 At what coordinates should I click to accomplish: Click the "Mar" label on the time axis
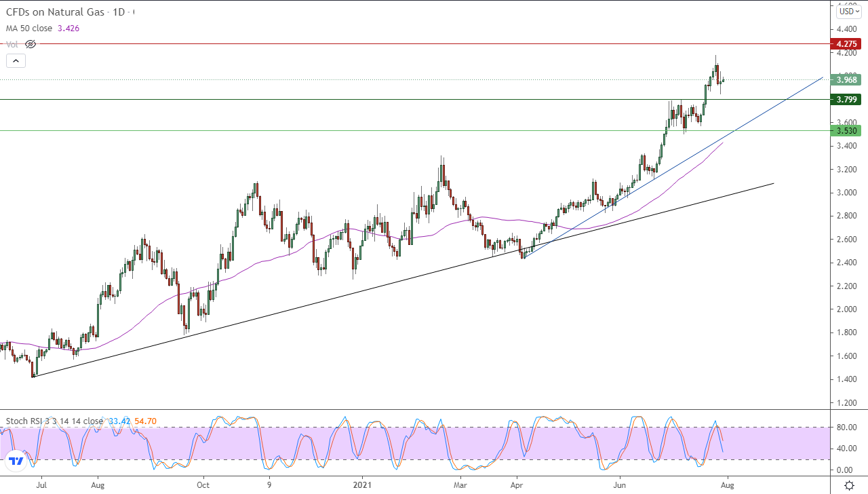point(460,485)
